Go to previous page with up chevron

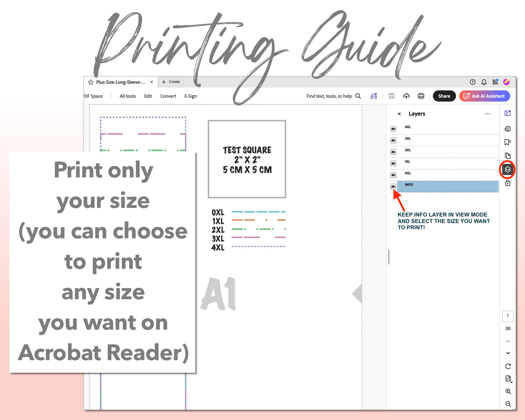[x=508, y=341]
